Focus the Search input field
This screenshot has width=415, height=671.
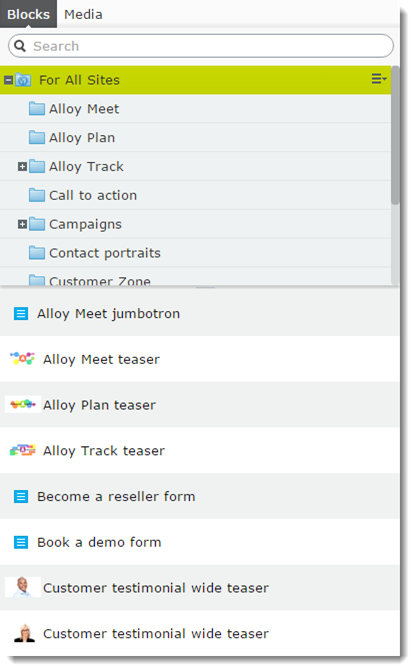[201, 46]
